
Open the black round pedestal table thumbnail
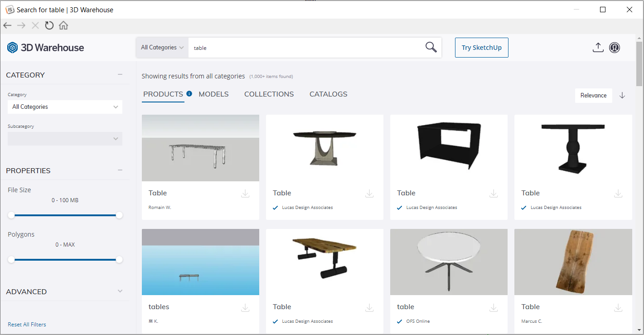(x=573, y=148)
